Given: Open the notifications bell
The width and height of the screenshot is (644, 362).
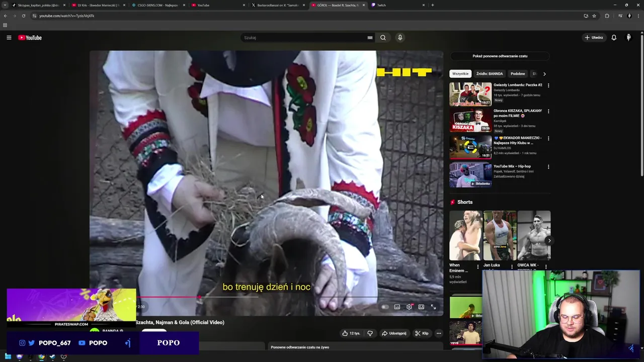Looking at the screenshot, I should [614, 38].
